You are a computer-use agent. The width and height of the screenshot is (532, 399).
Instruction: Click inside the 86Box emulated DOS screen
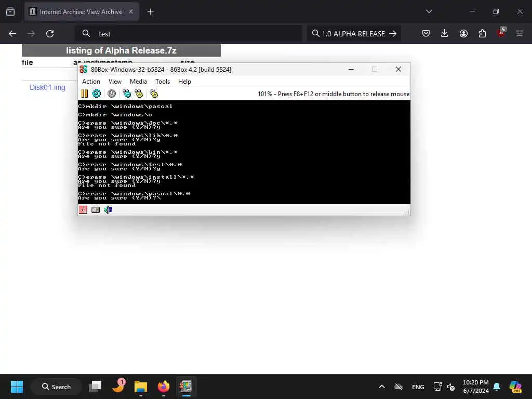pyautogui.click(x=244, y=152)
